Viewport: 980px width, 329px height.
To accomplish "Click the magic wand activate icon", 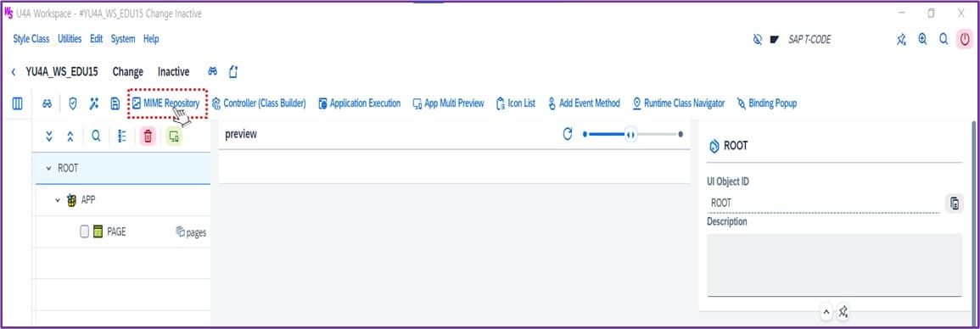I will [93, 103].
